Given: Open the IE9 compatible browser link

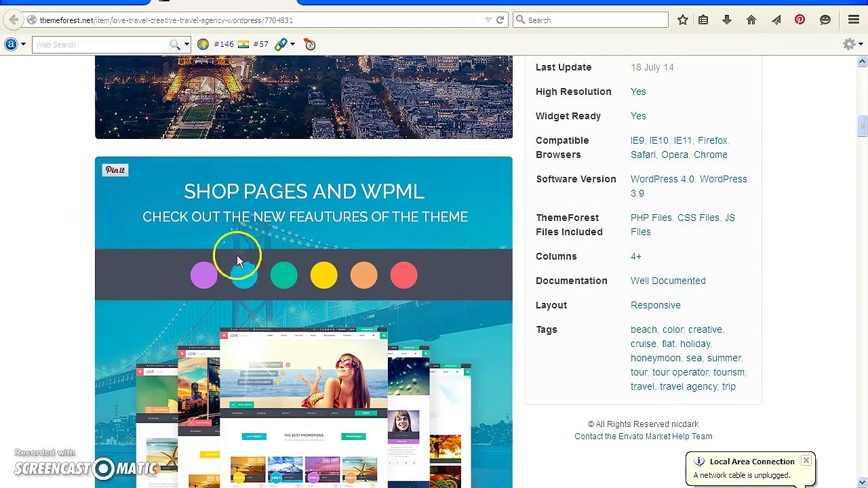Looking at the screenshot, I should (x=637, y=140).
